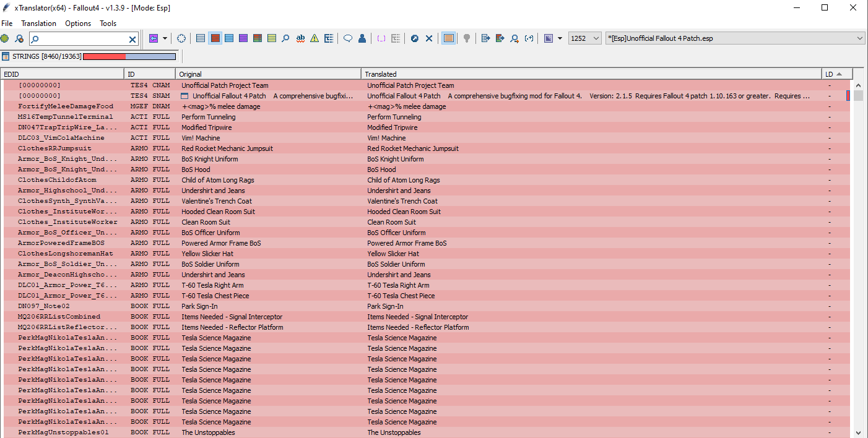868x438 pixels.
Task: Open the dropdown arrow beside the purple arrow button
Action: click(x=165, y=38)
